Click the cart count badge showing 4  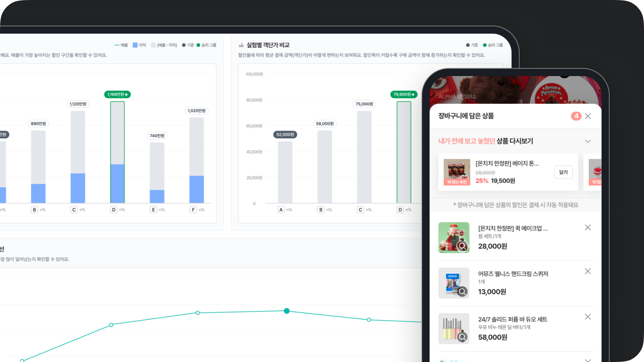(x=576, y=116)
